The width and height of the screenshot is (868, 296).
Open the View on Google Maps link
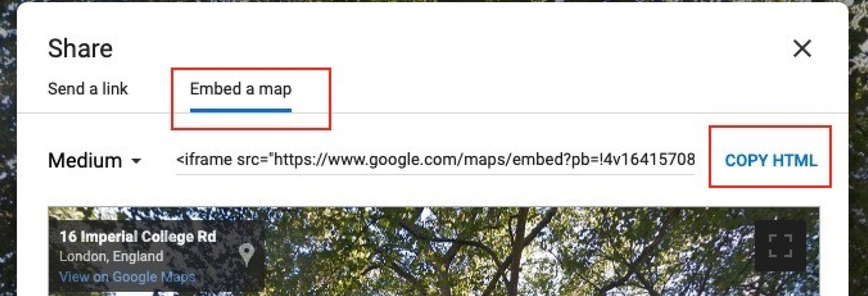pyautogui.click(x=127, y=277)
